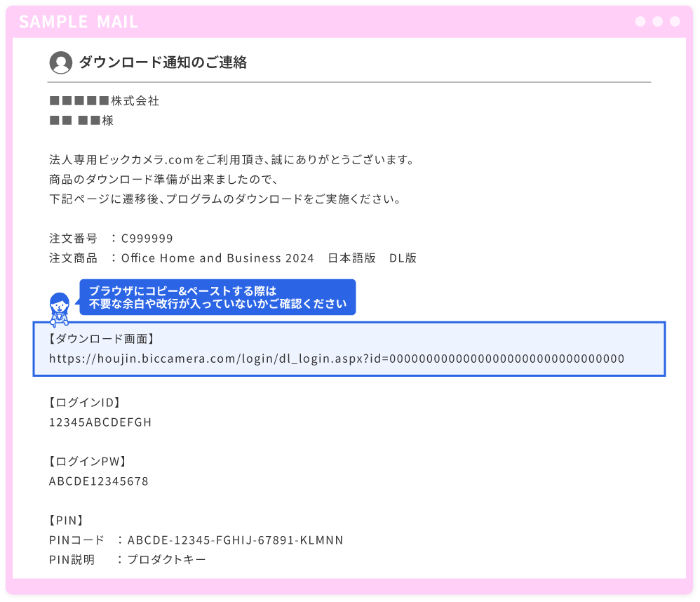The image size is (700, 602).
Task: Select PIN code ABCDE-12345-FGHIJ-67891-KLMNN
Action: [235, 540]
